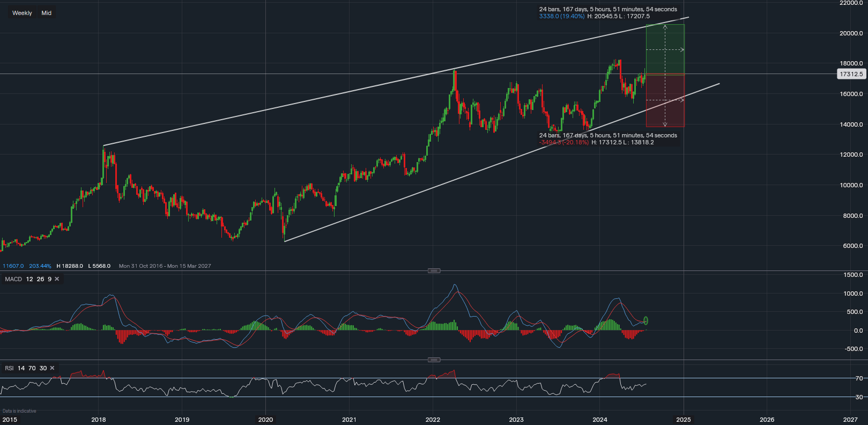Screen dimensions: 868x425
Task: Click the 20000.0 level on the price axis
Action: [x=851, y=33]
